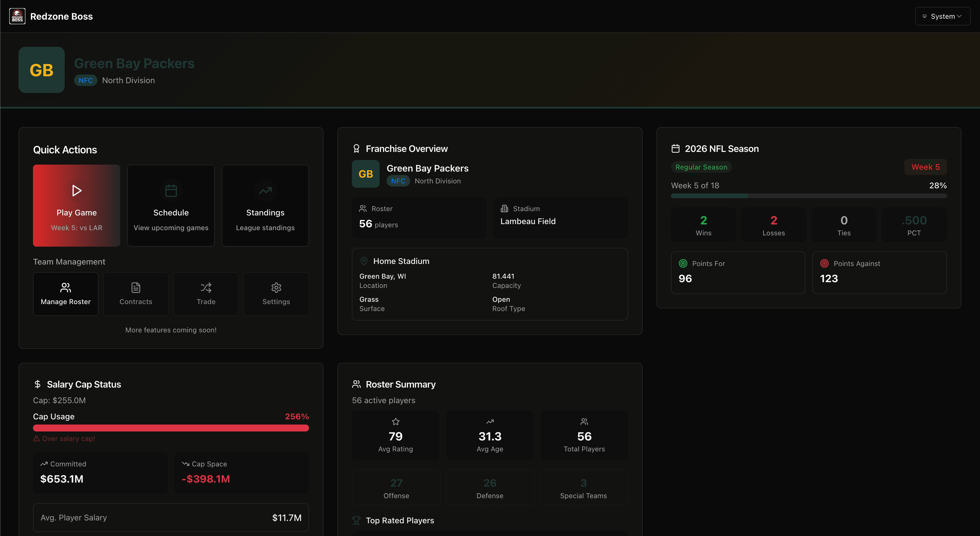Open the Settings gear icon
The height and width of the screenshot is (536, 980).
(x=276, y=288)
